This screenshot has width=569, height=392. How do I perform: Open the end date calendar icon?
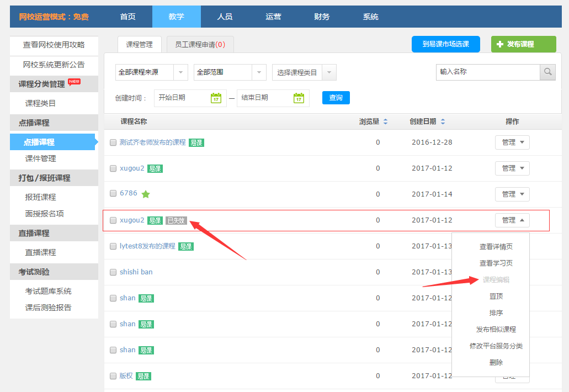[299, 98]
